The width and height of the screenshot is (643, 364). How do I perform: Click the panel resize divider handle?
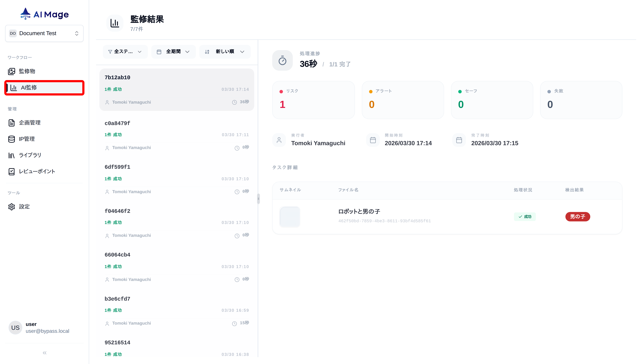click(258, 199)
